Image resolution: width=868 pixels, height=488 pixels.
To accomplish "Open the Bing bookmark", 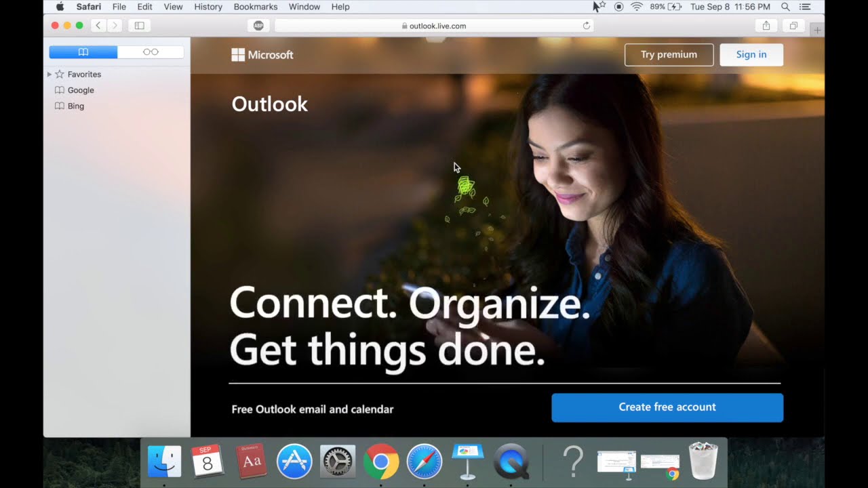I will pos(76,106).
